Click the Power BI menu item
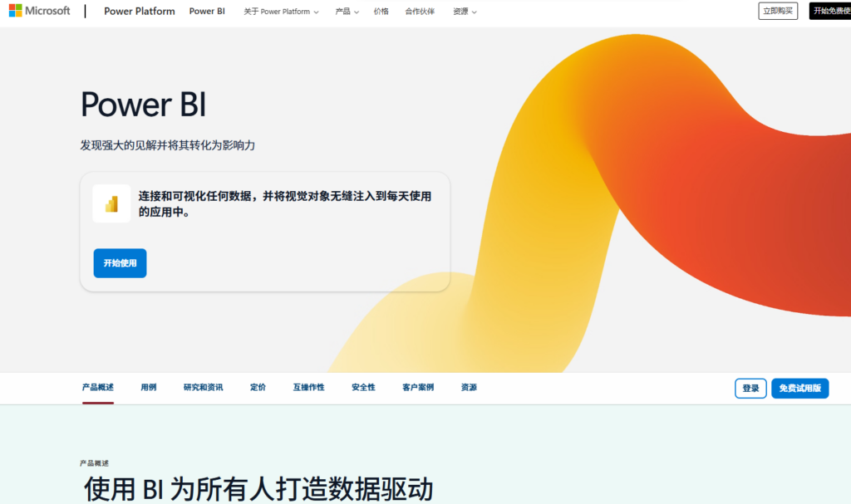851x504 pixels. (207, 12)
